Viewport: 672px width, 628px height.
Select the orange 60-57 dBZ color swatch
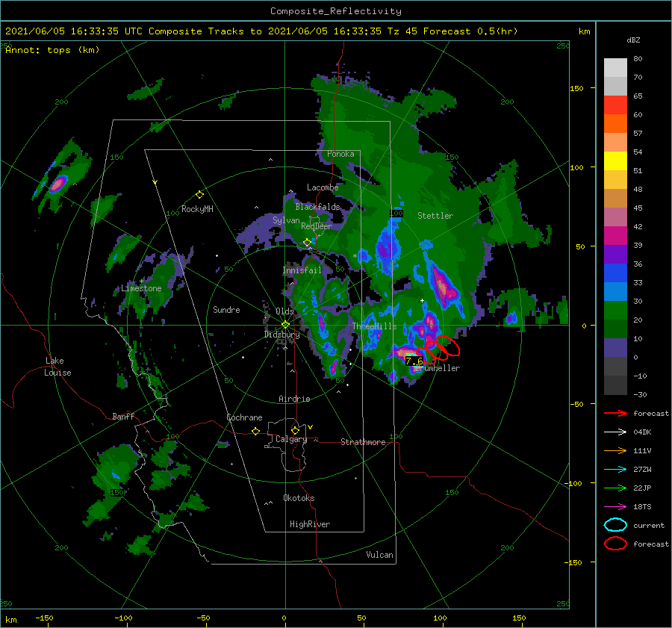(615, 124)
